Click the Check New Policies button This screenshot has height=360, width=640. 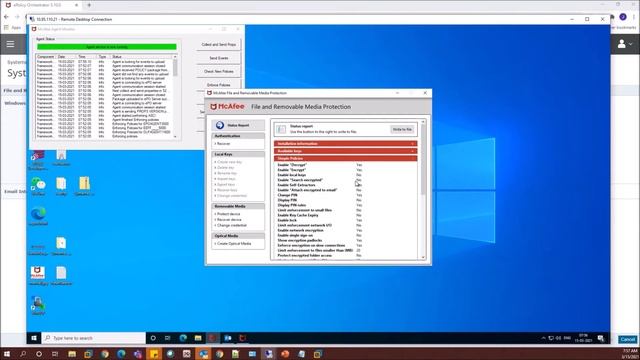pos(219,71)
